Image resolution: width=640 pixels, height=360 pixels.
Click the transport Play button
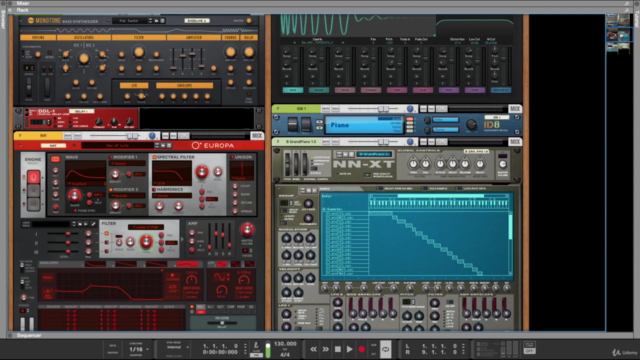coord(349,349)
